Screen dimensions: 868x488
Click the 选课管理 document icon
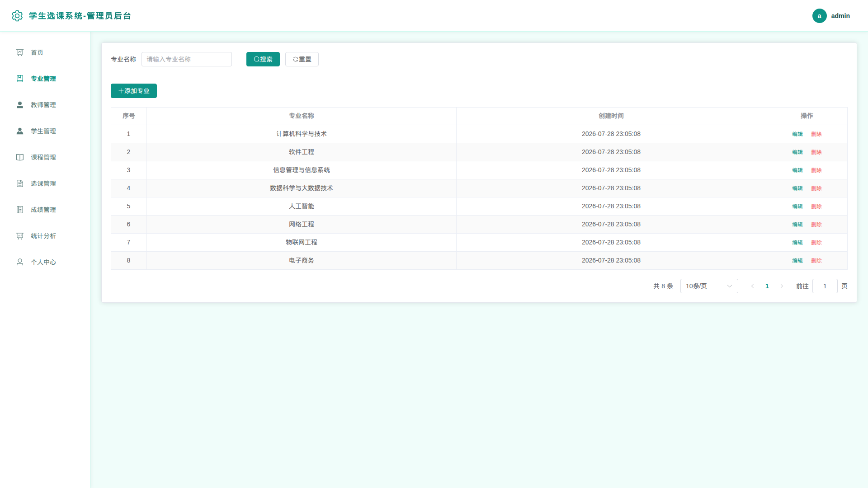click(20, 183)
